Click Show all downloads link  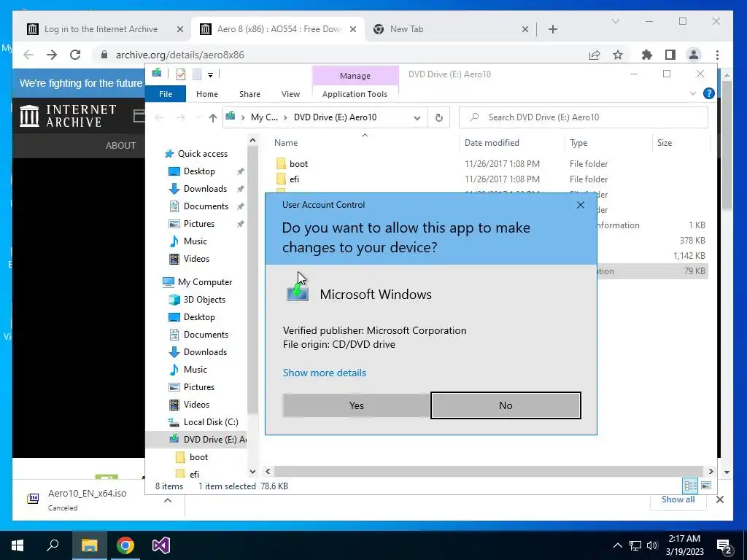click(x=678, y=499)
